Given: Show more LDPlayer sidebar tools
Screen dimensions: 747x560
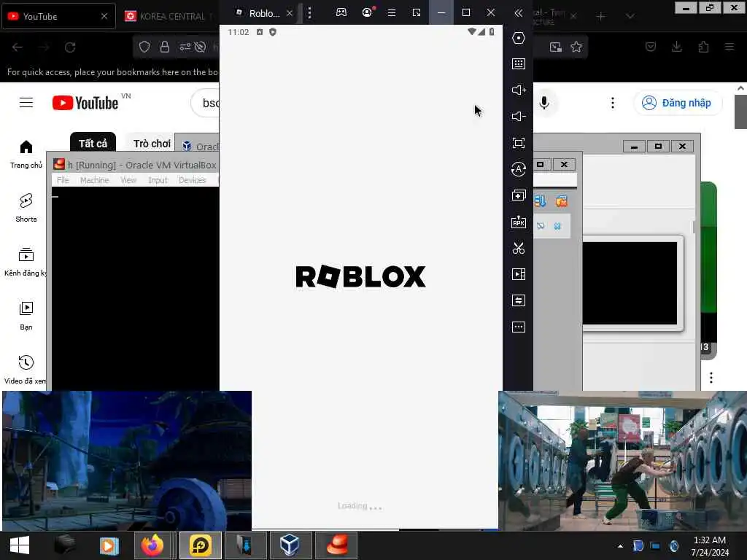Looking at the screenshot, I should pyautogui.click(x=519, y=327).
